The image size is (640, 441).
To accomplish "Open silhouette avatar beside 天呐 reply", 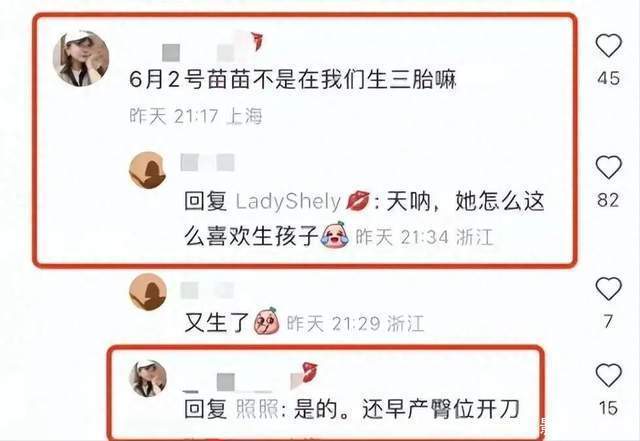I will pos(148,170).
